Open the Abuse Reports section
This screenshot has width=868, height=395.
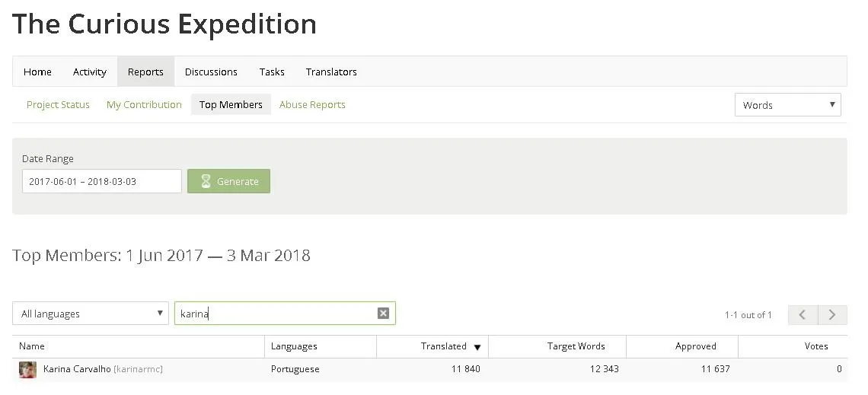click(x=312, y=104)
